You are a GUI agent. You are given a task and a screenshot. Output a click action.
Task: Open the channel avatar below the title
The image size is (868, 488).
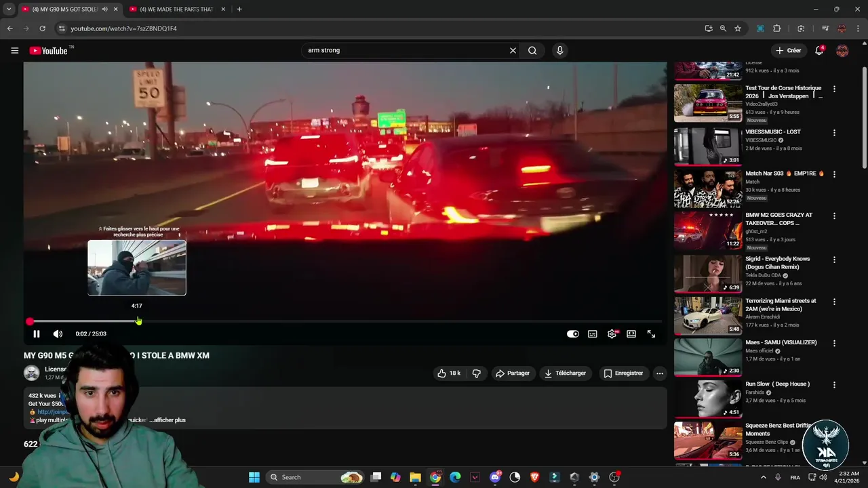pos(32,373)
